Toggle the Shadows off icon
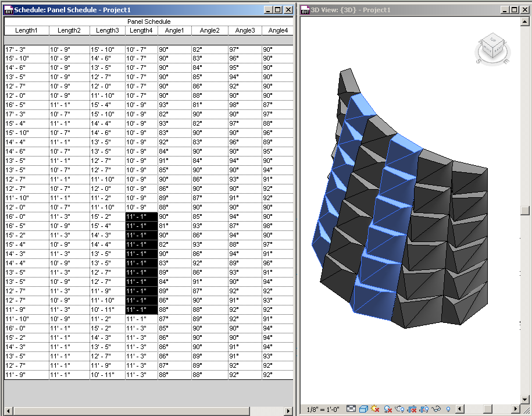The image size is (532, 416). (388, 409)
